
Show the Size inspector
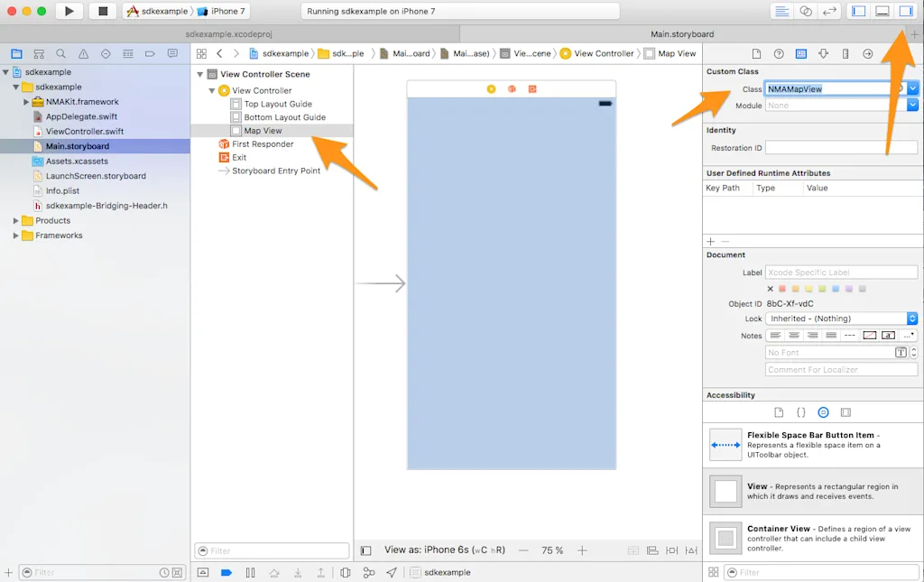pos(845,53)
